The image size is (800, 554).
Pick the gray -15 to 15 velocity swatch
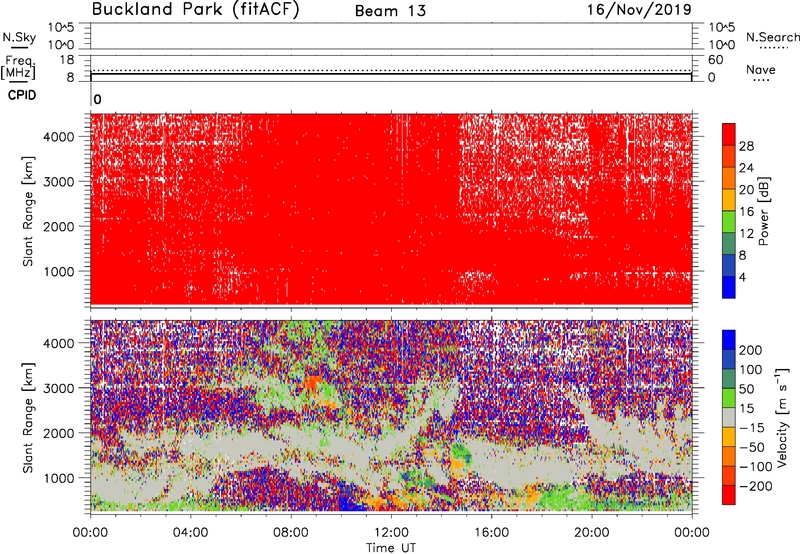[729, 417]
